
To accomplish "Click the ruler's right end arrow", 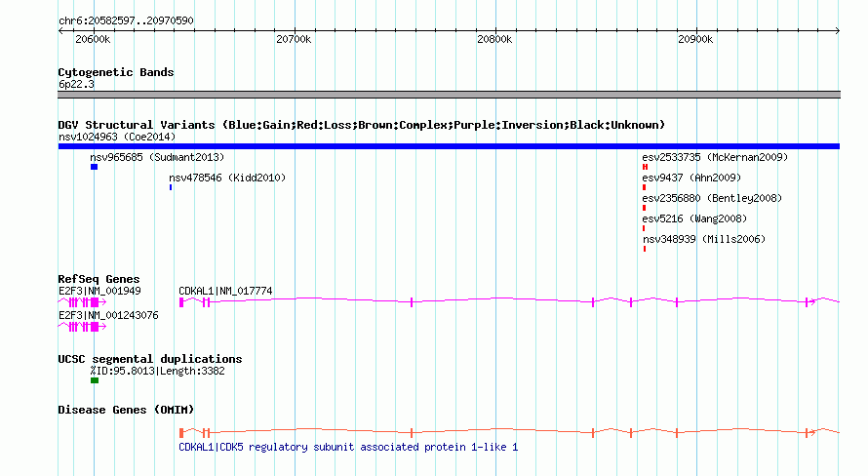I will (838, 30).
